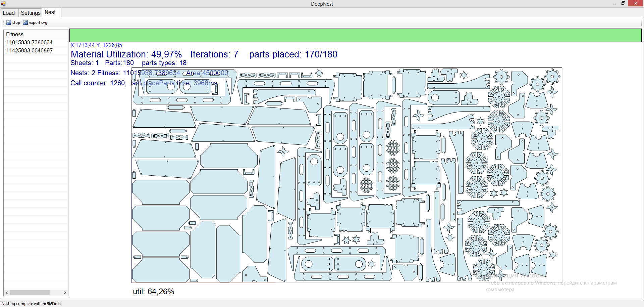Restore down the DeepNest window
Screen dimensions: 644x307
click(623, 3)
